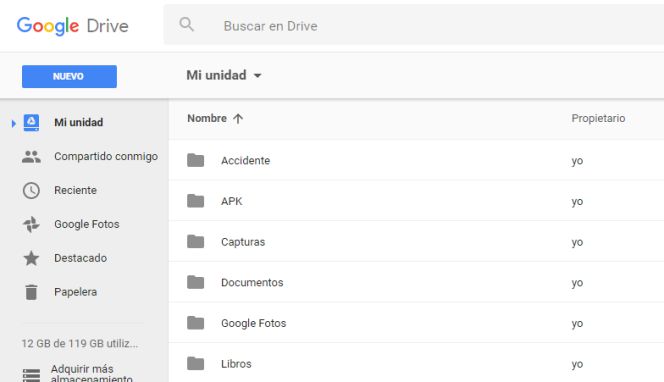Click the storage icon for Adquirir más almacenamiento

(x=31, y=375)
